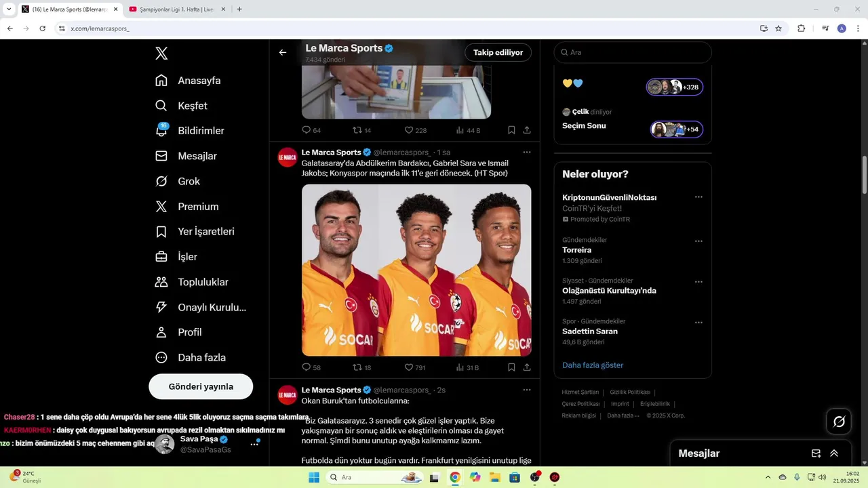Open more options for Olağanüstü Kurultayı'nda
The height and width of the screenshot is (488, 868).
tap(698, 281)
